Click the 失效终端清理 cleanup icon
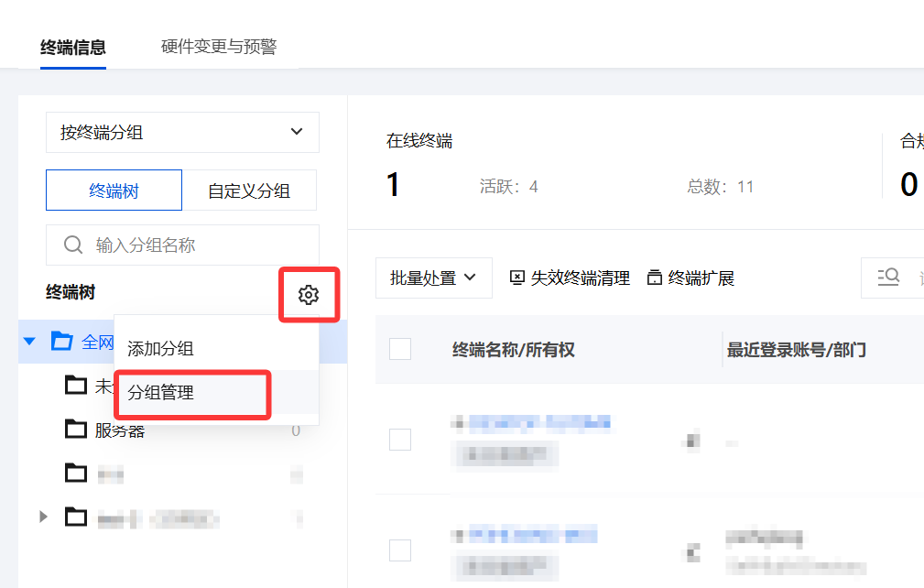924x588 pixels. 516,278
